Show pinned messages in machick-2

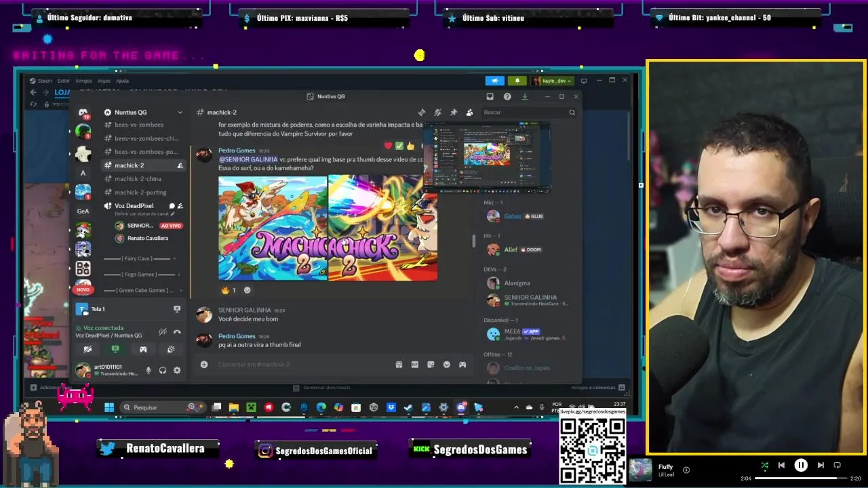point(454,113)
